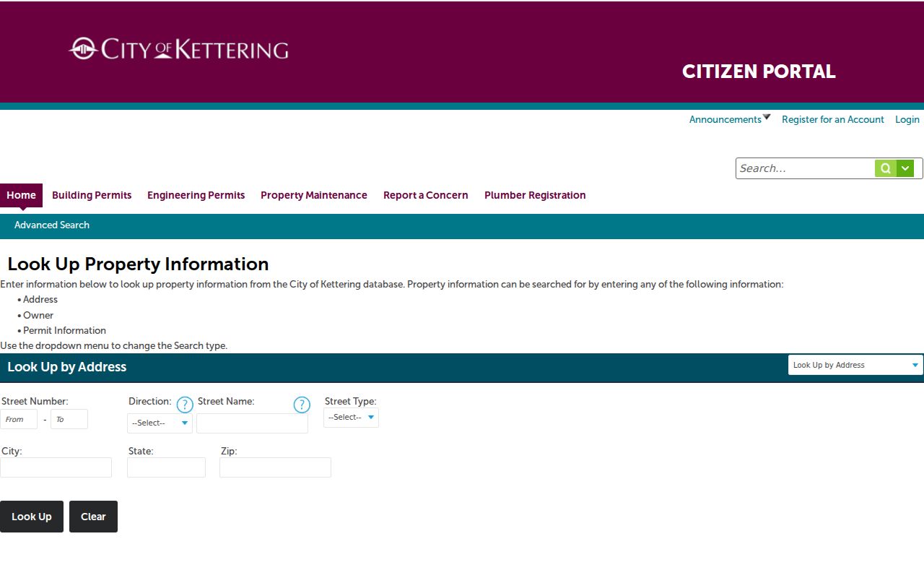
Task: Open help icon next to Direction
Action: click(x=185, y=405)
